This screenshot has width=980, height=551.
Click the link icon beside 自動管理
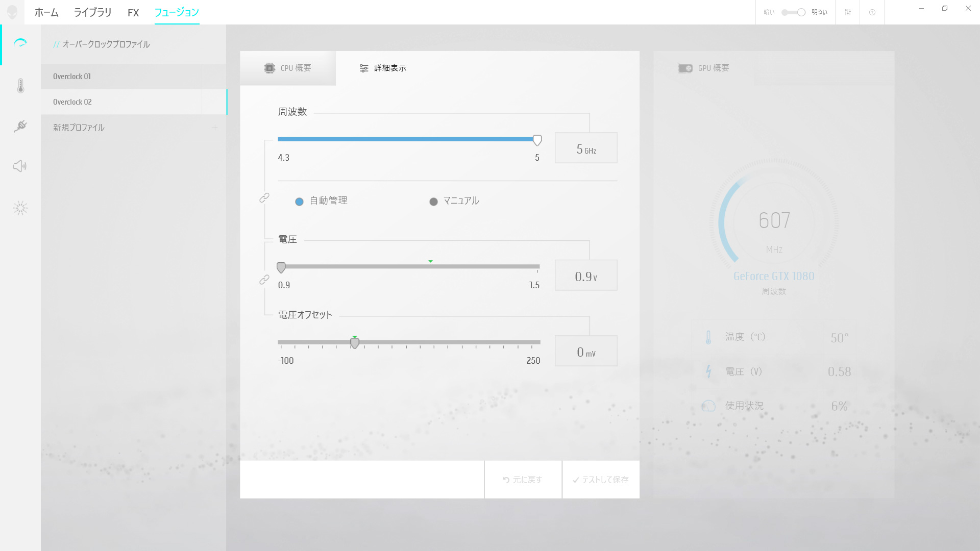[264, 198]
